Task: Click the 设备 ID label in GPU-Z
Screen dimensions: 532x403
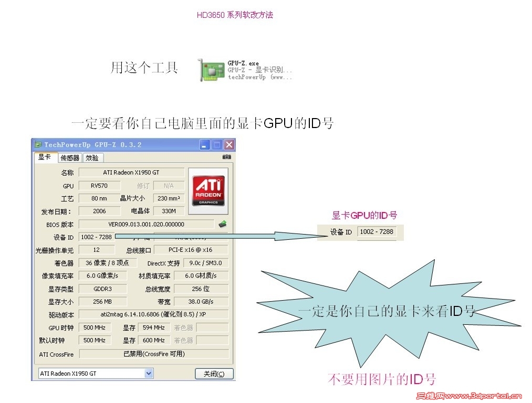Action: pyautogui.click(x=64, y=237)
